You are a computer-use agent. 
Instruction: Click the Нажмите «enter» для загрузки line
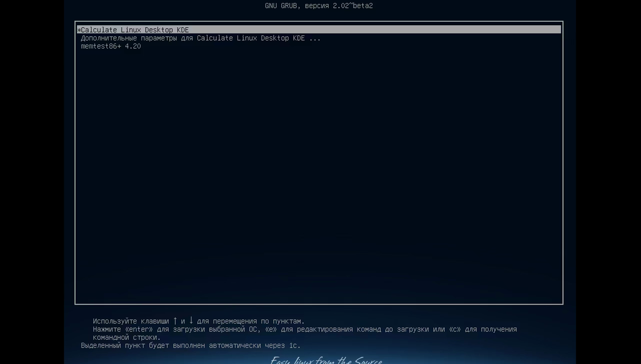click(305, 333)
